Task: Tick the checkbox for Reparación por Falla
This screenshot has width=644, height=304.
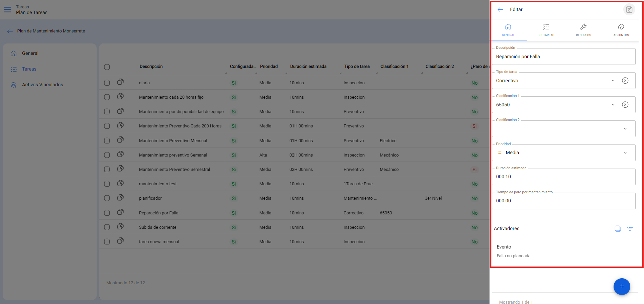Action: [x=107, y=213]
